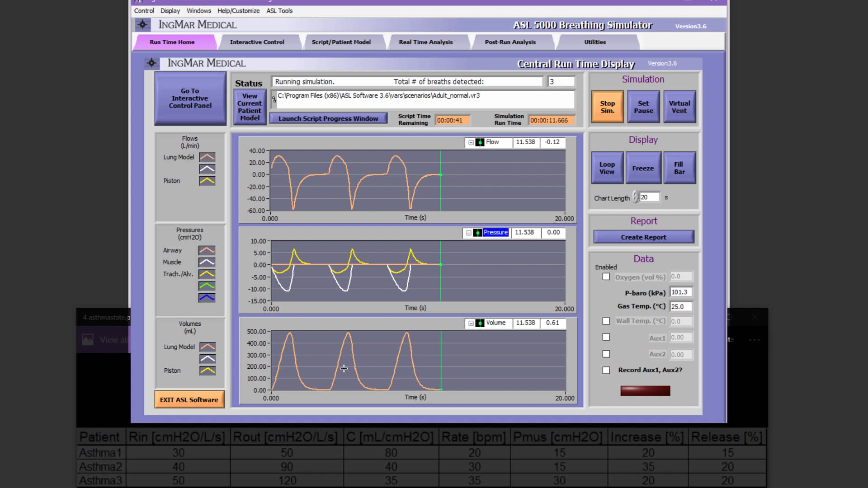868x488 pixels.
Task: Collapse the Pressure plot legend
Action: 469,232
